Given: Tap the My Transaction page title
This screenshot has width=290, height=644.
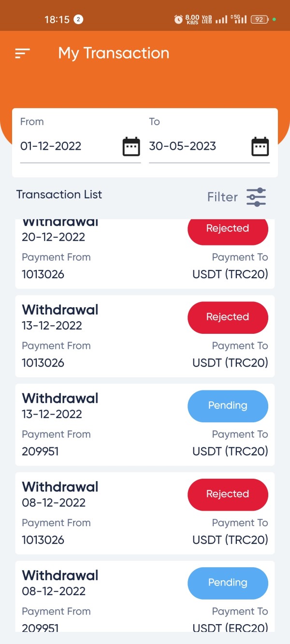Looking at the screenshot, I should point(114,53).
